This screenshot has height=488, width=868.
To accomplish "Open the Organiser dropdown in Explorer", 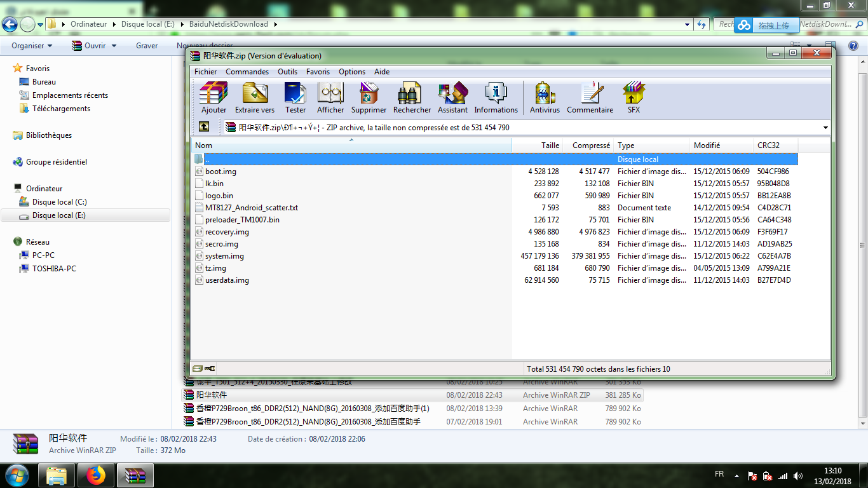I will click(32, 46).
